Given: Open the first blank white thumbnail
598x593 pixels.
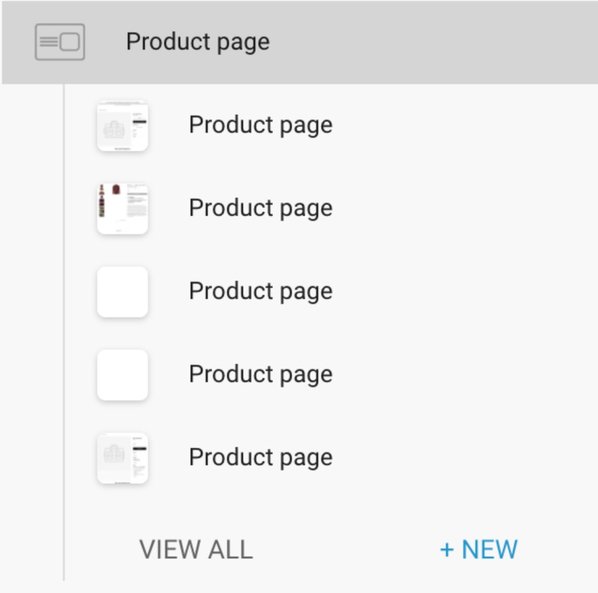Looking at the screenshot, I should pos(122,292).
